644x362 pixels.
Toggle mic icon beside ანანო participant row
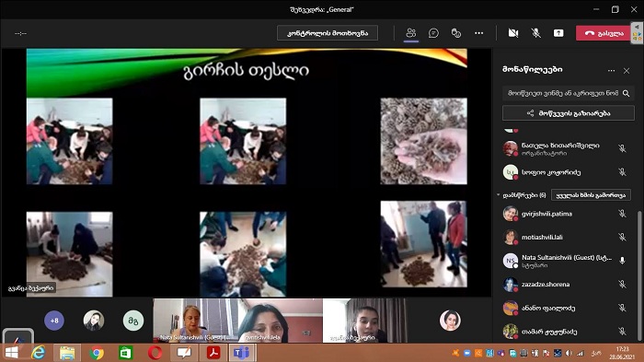click(x=622, y=308)
